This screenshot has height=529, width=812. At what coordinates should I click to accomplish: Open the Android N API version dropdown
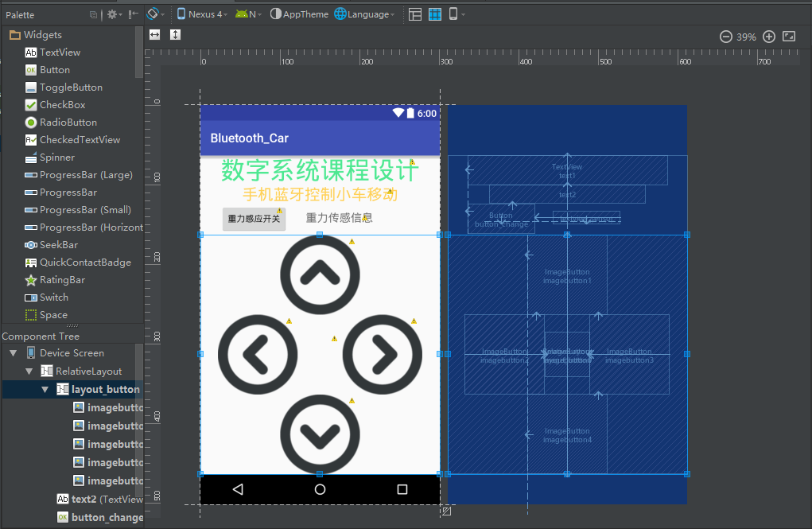(249, 14)
